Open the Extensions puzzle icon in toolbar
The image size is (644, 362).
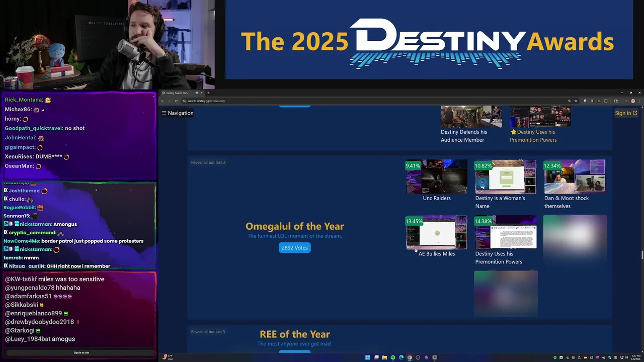click(606, 101)
